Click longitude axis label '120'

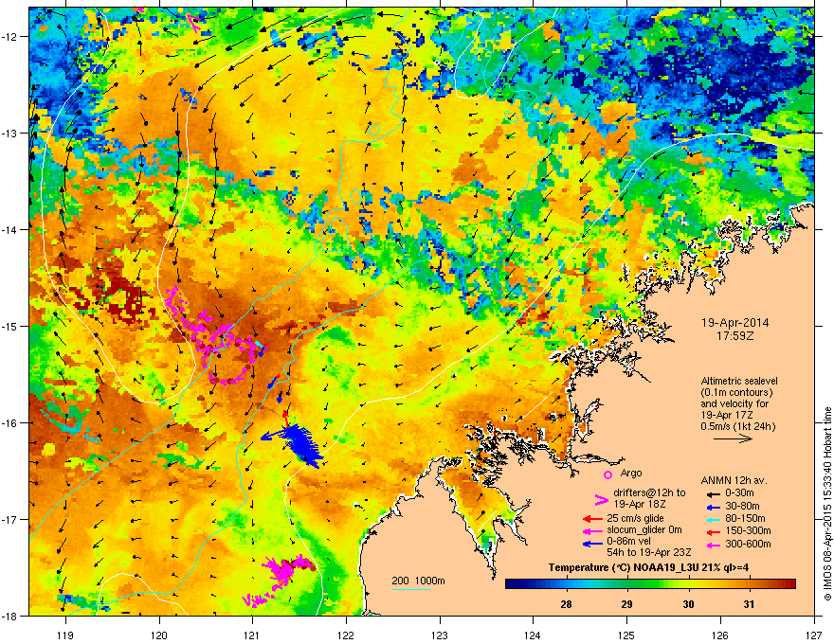[159, 635]
